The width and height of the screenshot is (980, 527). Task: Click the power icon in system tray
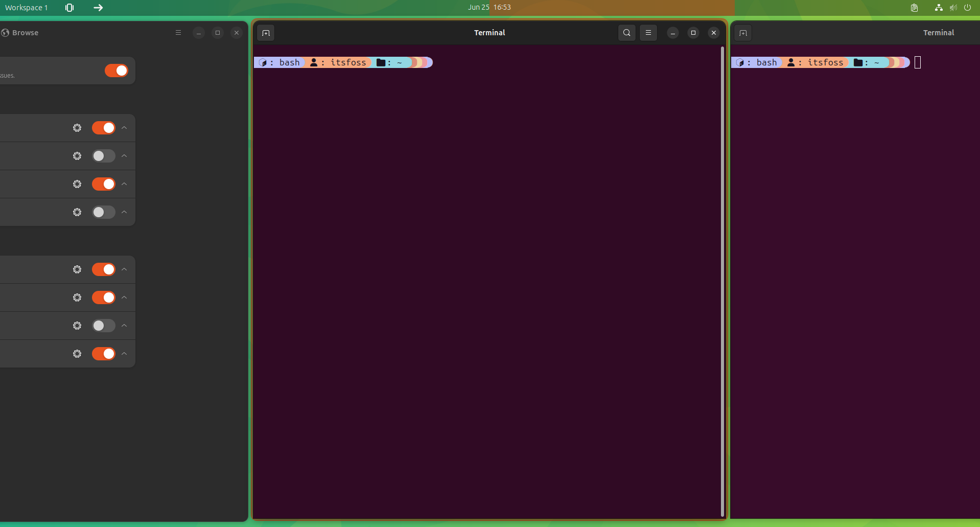[967, 8]
